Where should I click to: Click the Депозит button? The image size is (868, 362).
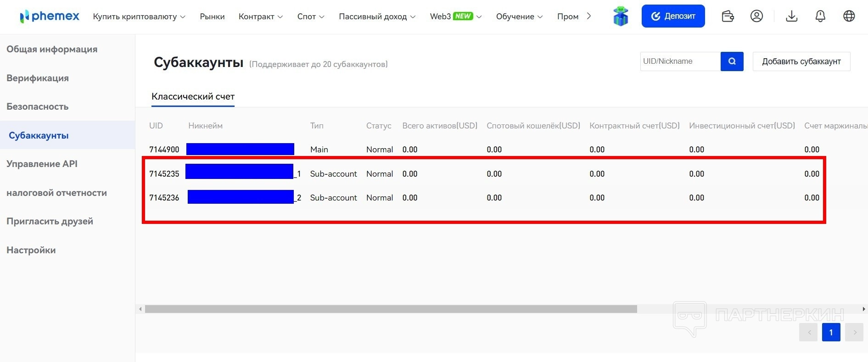[673, 17]
